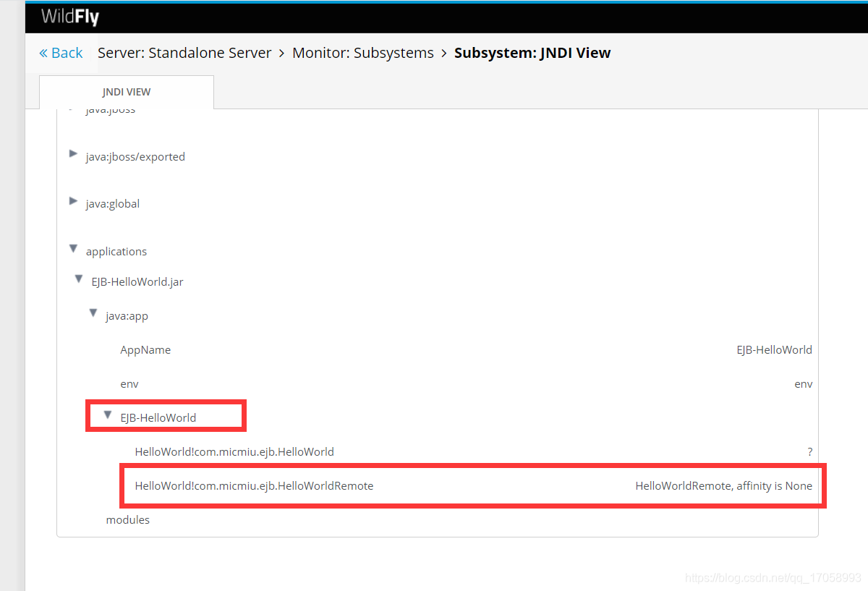
Task: Select the AppName entry
Action: click(x=145, y=350)
